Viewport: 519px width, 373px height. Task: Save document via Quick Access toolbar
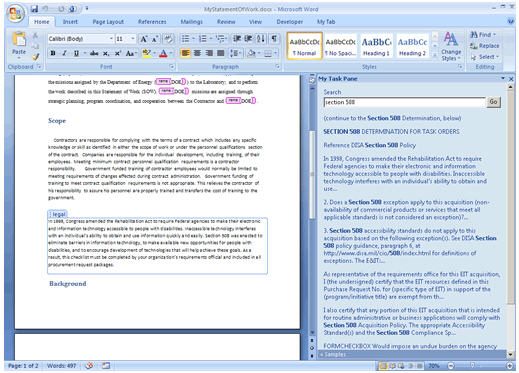tap(34, 9)
